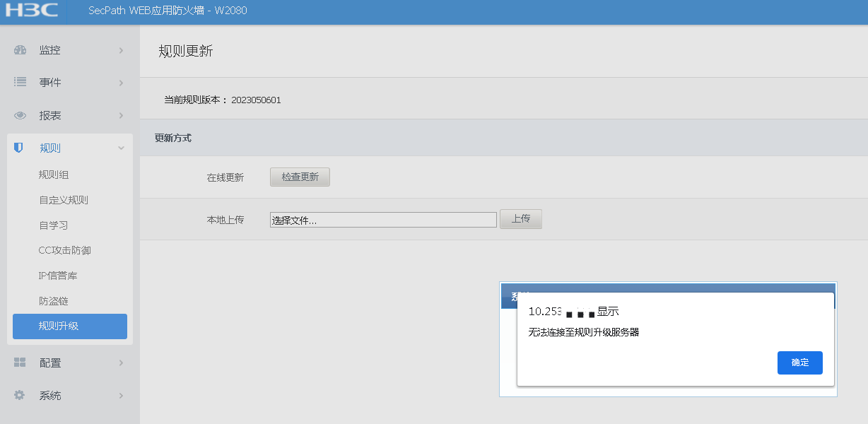Go to 自学习 submenu item
This screenshot has width=868, height=424.
[54, 225]
